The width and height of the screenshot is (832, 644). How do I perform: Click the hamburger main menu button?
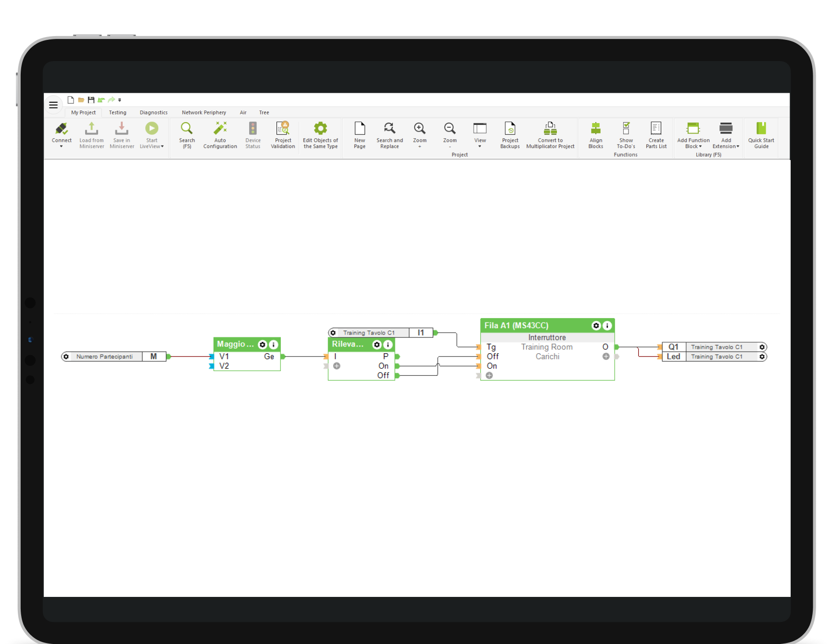click(53, 105)
